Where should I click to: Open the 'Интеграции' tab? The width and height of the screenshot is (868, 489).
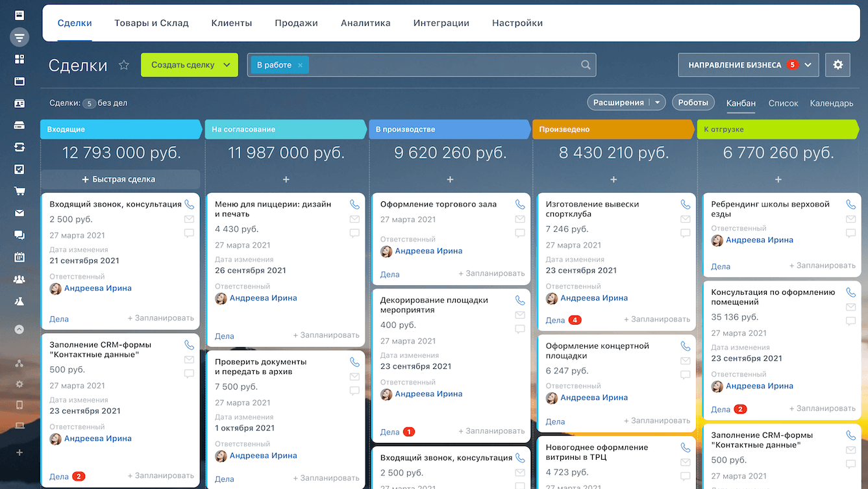coord(441,23)
